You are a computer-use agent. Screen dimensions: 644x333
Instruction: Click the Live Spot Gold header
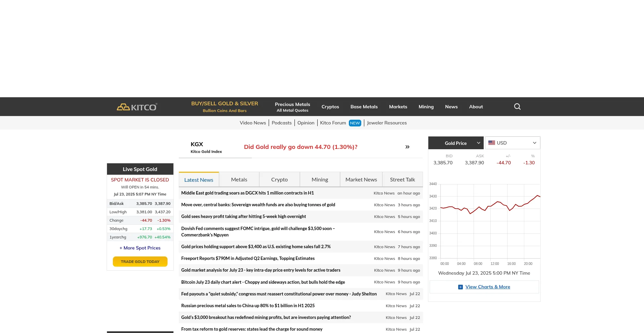coord(140,169)
